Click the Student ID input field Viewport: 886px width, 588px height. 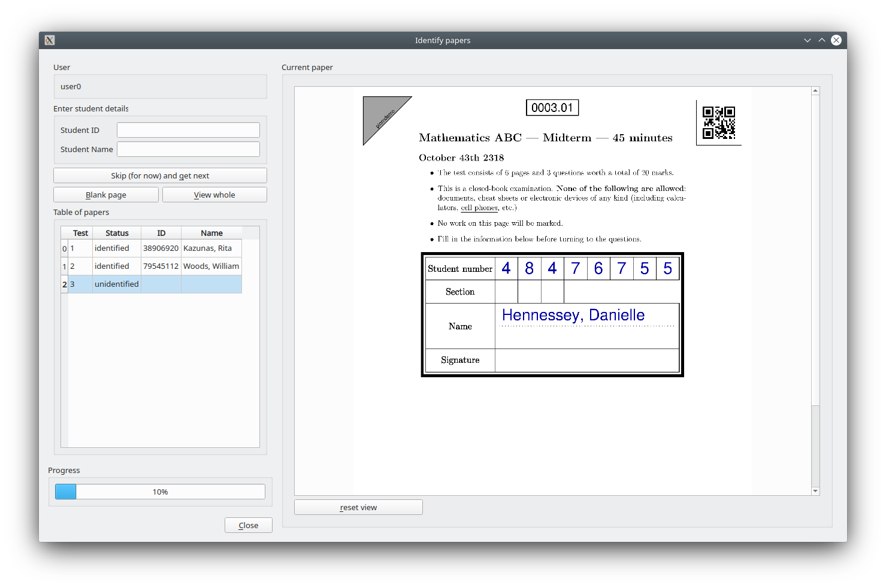[188, 130]
